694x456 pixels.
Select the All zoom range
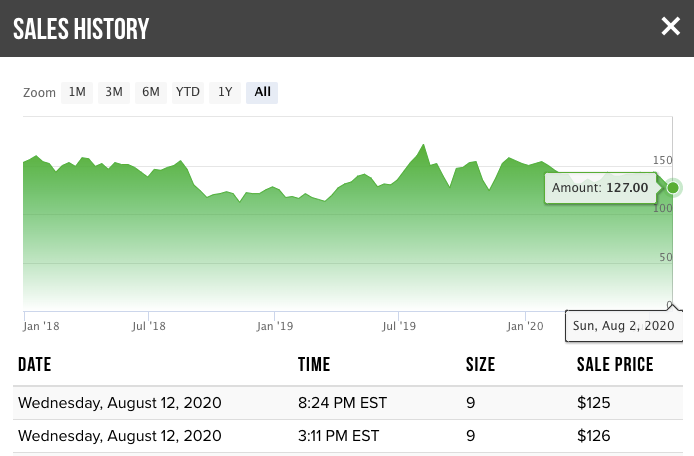262,92
